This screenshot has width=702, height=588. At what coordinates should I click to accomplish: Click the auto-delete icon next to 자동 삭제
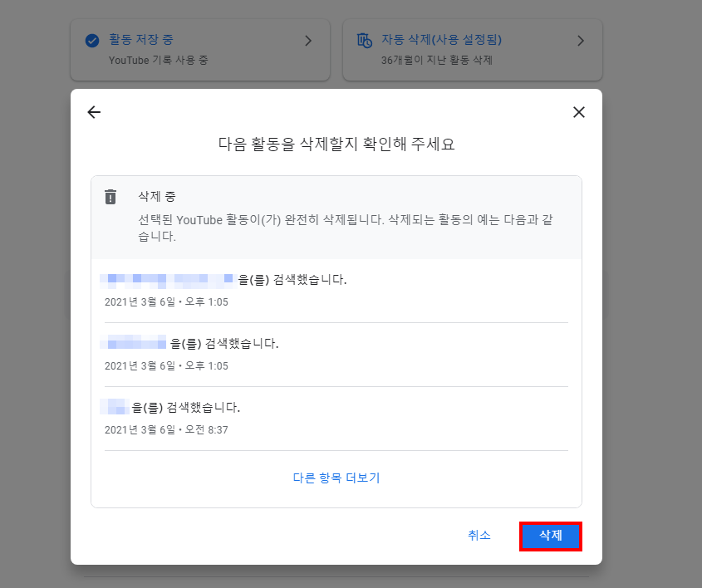point(365,40)
